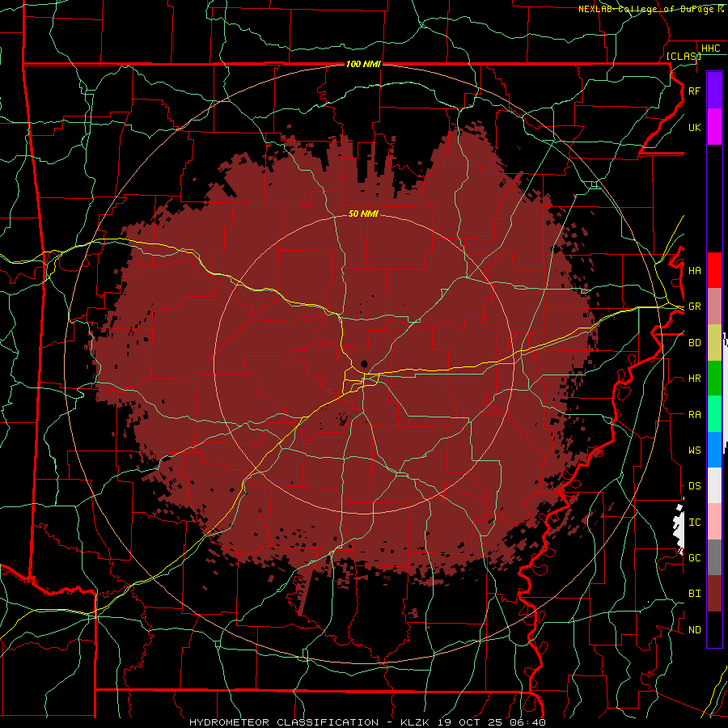Click the RF legend label
The image size is (728, 728).
tap(694, 91)
